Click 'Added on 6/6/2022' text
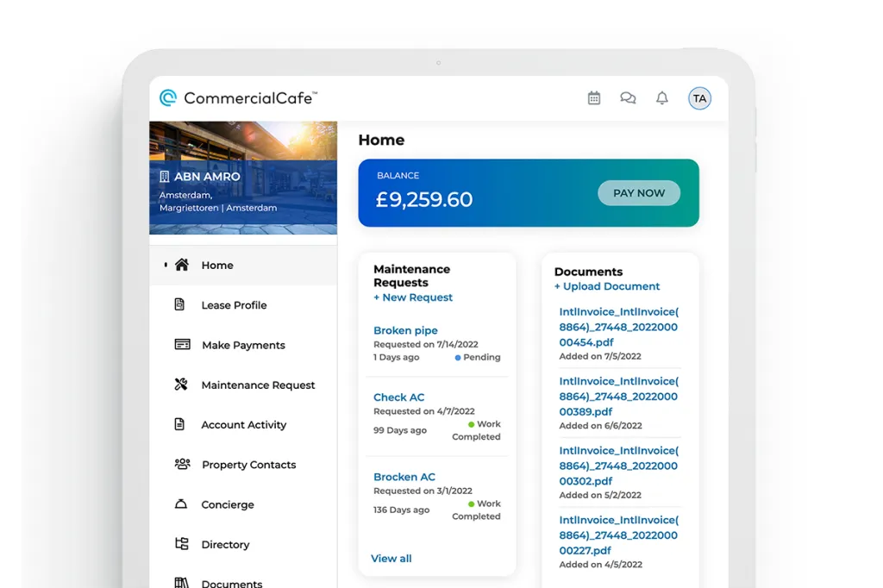 (600, 425)
